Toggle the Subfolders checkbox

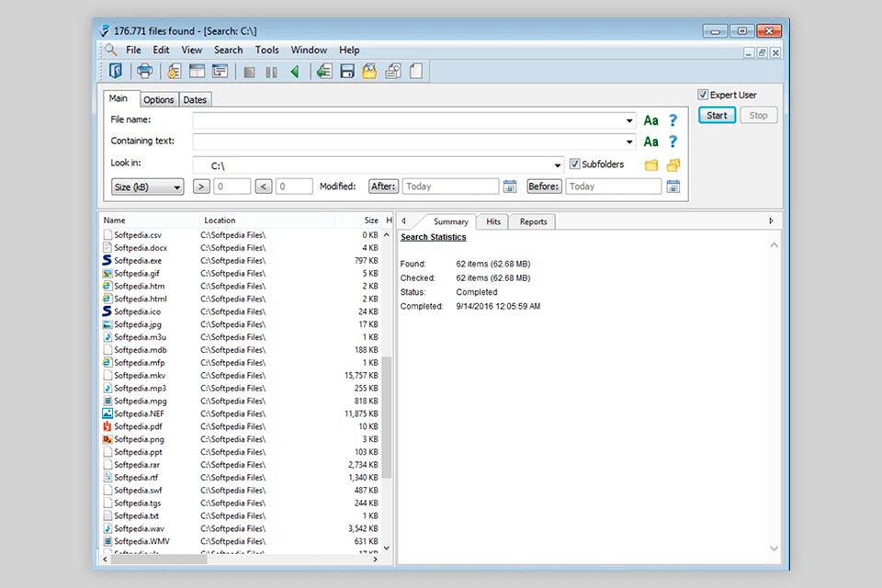pos(574,164)
